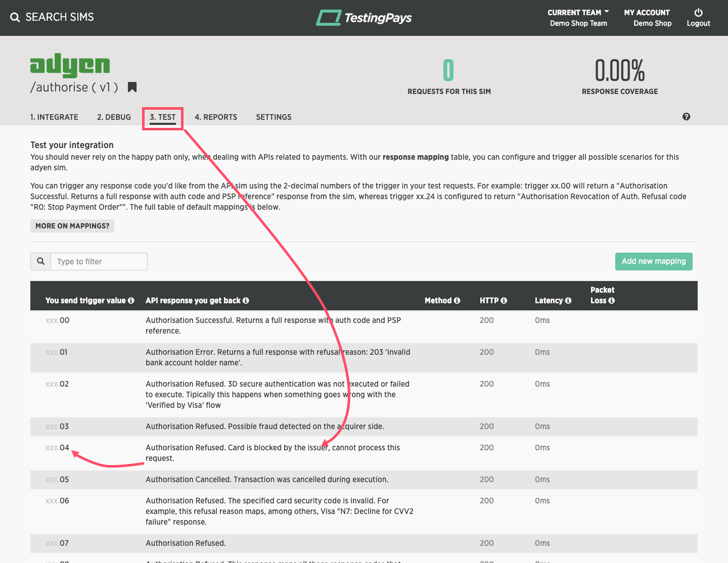Open the TestingPays logo home link
Viewport: 728px width, 563px height.
pyautogui.click(x=364, y=18)
